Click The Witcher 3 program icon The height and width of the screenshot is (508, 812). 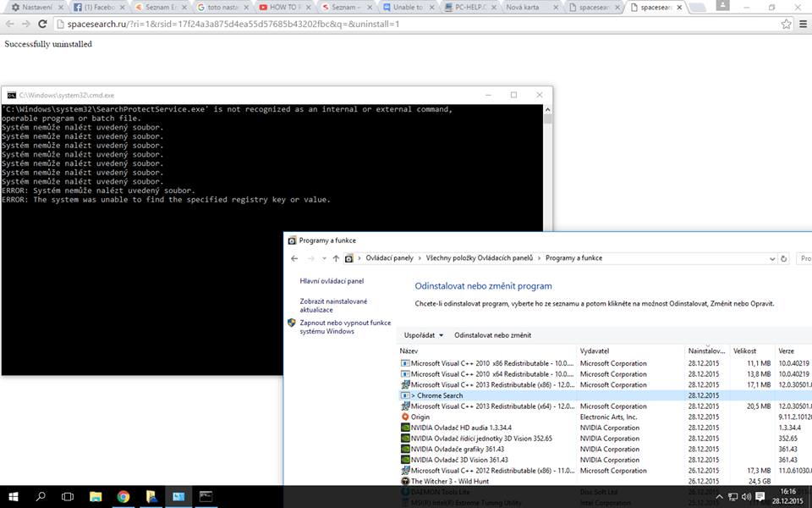coord(405,481)
